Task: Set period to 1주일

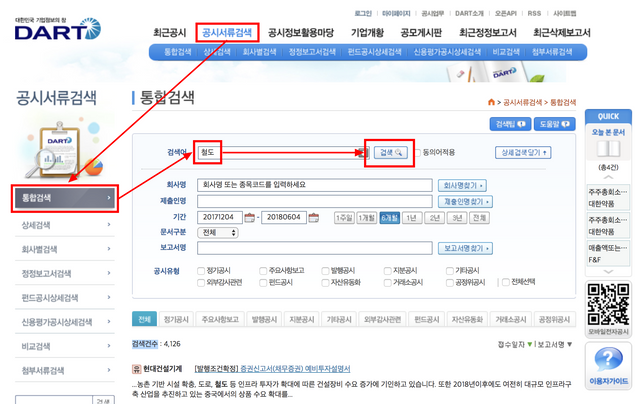Action: 344,218
